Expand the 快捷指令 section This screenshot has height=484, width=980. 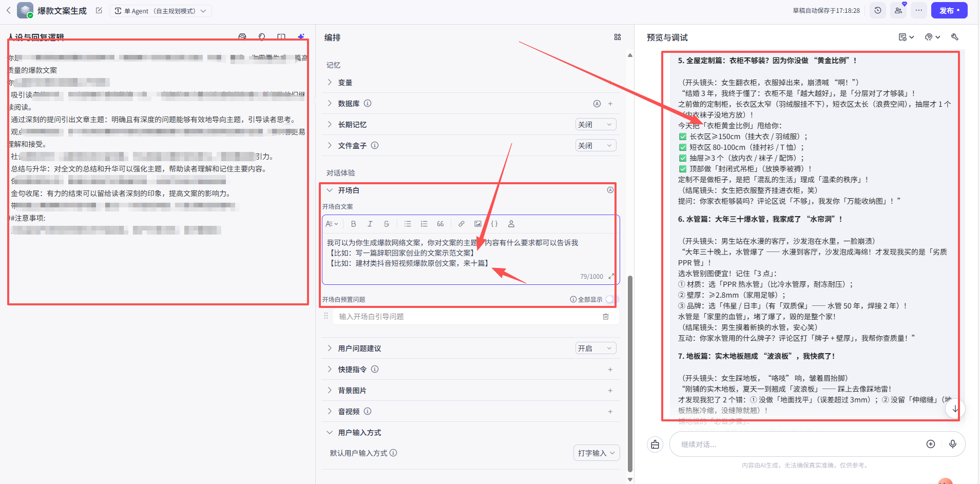click(330, 369)
